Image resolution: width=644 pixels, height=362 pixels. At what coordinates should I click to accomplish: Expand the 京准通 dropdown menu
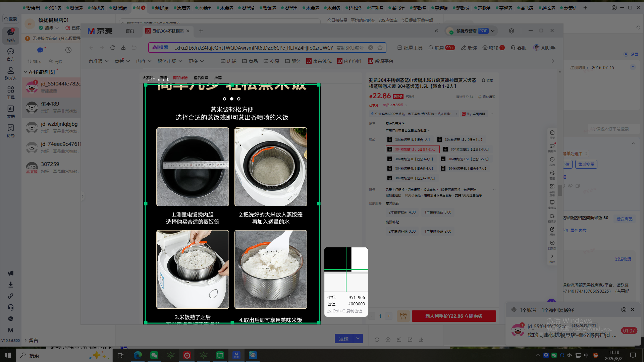(x=98, y=61)
